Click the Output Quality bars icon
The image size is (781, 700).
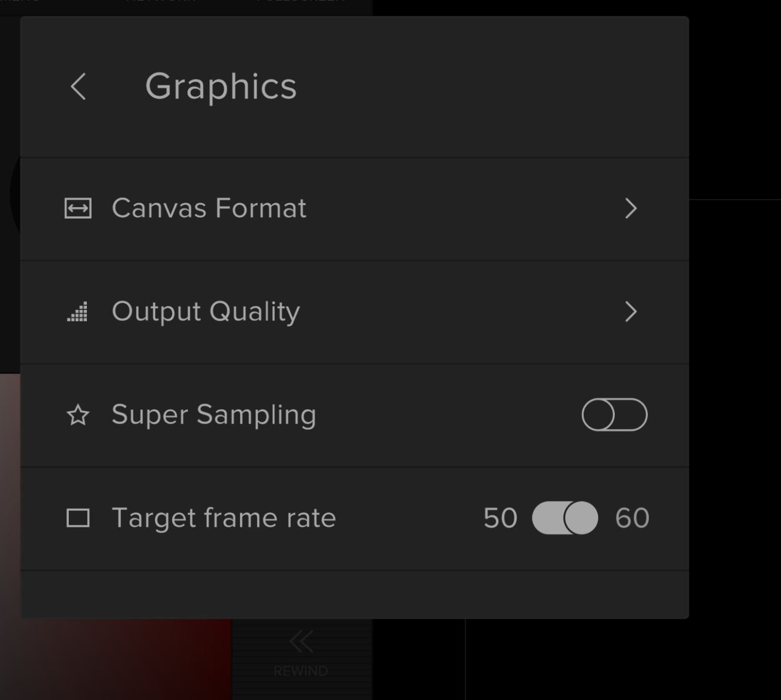78,312
